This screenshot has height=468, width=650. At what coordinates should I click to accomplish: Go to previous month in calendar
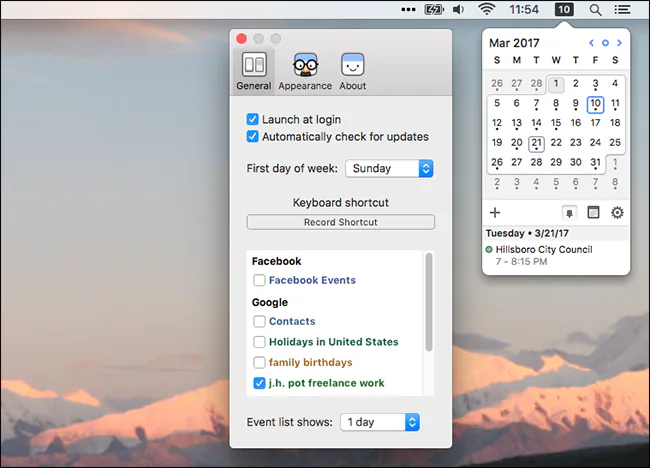(x=592, y=43)
